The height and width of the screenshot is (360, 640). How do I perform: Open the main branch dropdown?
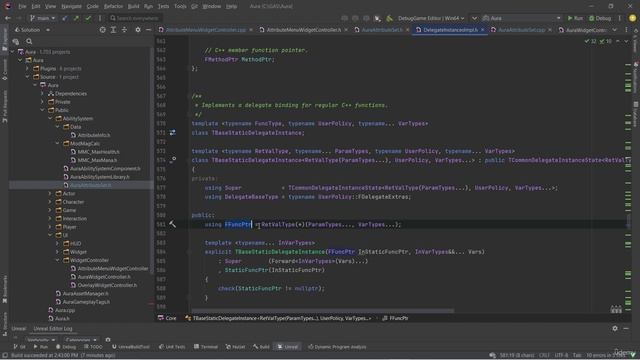pos(42,18)
